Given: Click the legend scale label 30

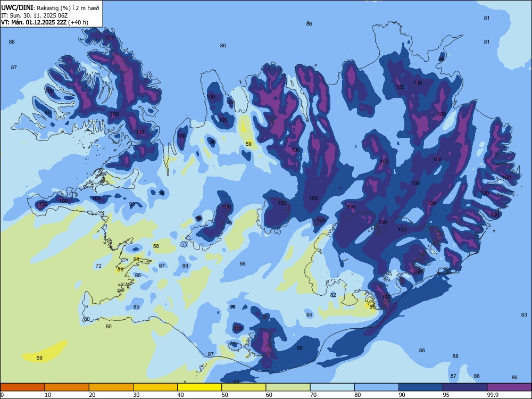Looking at the screenshot, I should (x=136, y=395).
